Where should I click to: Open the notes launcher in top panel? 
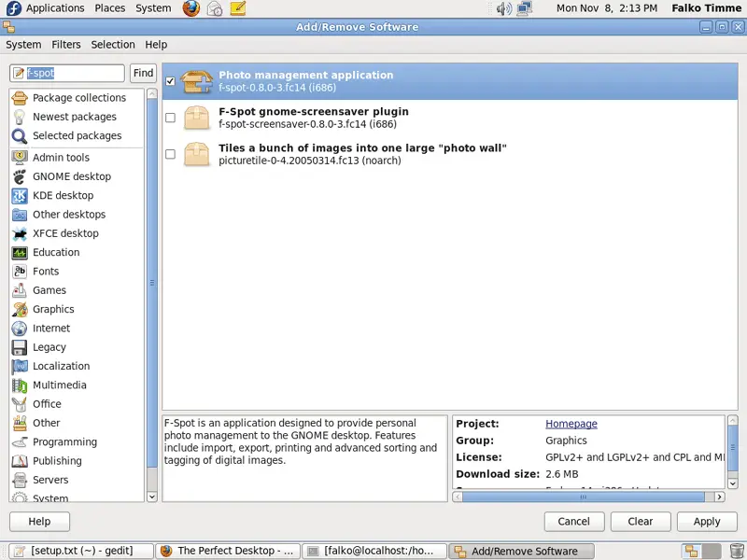pyautogui.click(x=238, y=8)
